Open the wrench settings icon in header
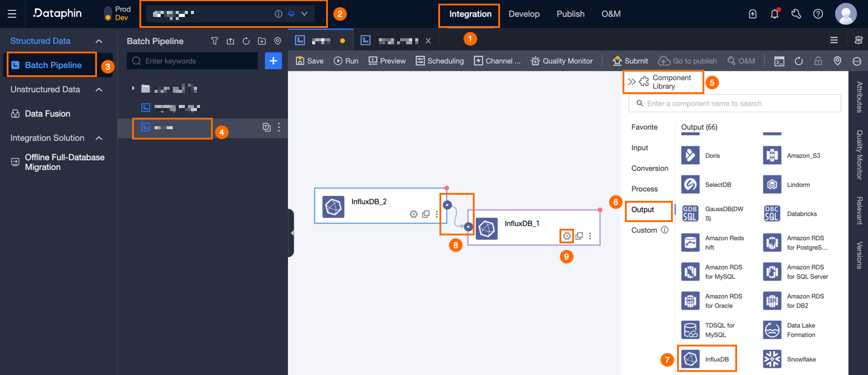 [796, 14]
